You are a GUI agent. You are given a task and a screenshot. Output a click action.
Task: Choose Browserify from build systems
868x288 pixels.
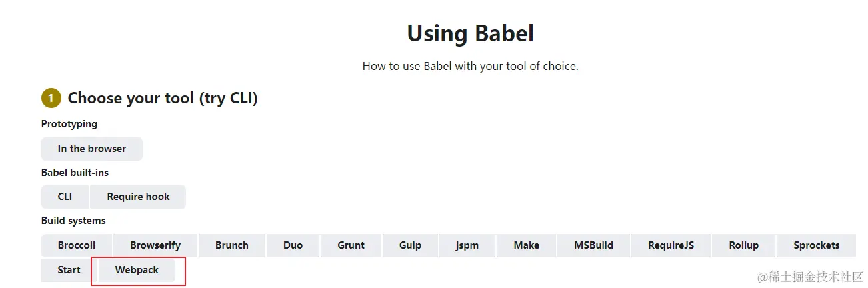click(155, 245)
